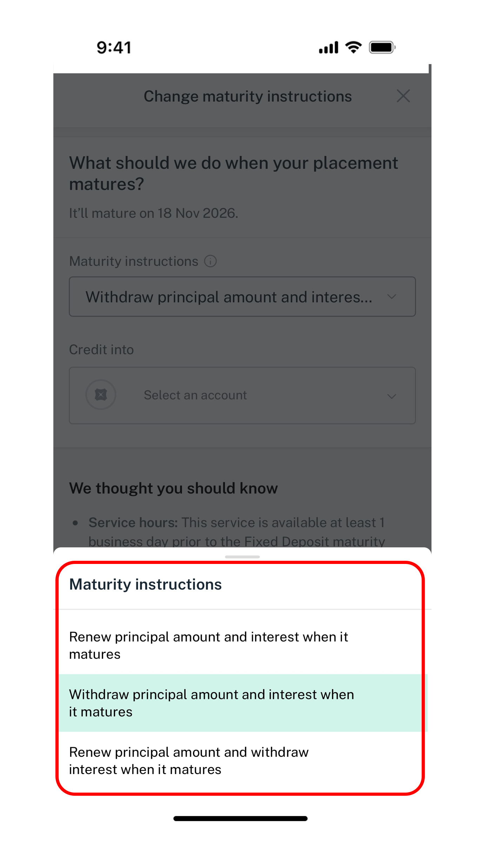Viewport: 482px width, 868px height.
Task: Tap the Wi-Fi status icon
Action: (x=353, y=47)
